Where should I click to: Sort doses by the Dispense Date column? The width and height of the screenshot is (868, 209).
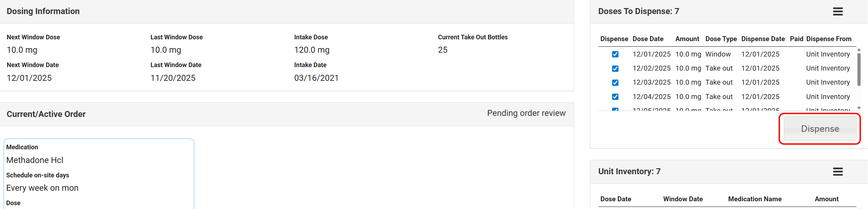(x=763, y=39)
